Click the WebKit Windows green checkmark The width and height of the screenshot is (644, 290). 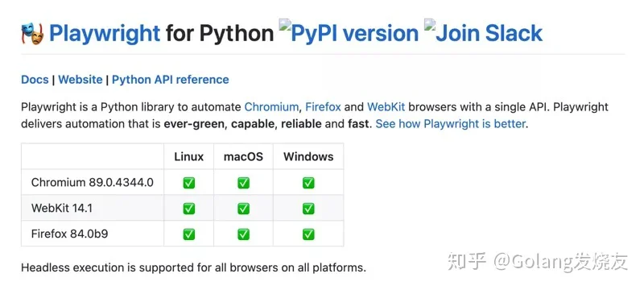[308, 209]
